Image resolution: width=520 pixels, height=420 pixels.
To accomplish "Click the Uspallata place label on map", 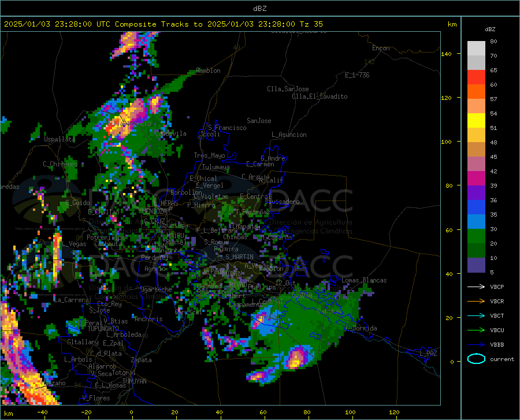I will pyautogui.click(x=60, y=139).
